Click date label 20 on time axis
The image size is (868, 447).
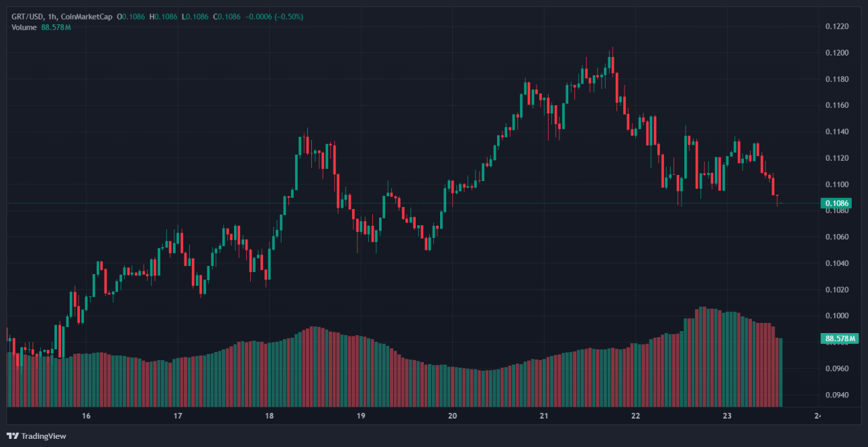tap(452, 416)
